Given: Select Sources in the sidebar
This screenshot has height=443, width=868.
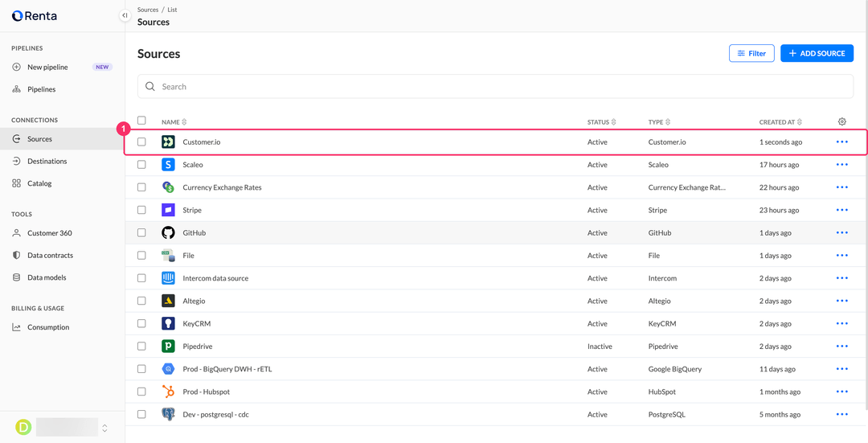Looking at the screenshot, I should click(62, 139).
